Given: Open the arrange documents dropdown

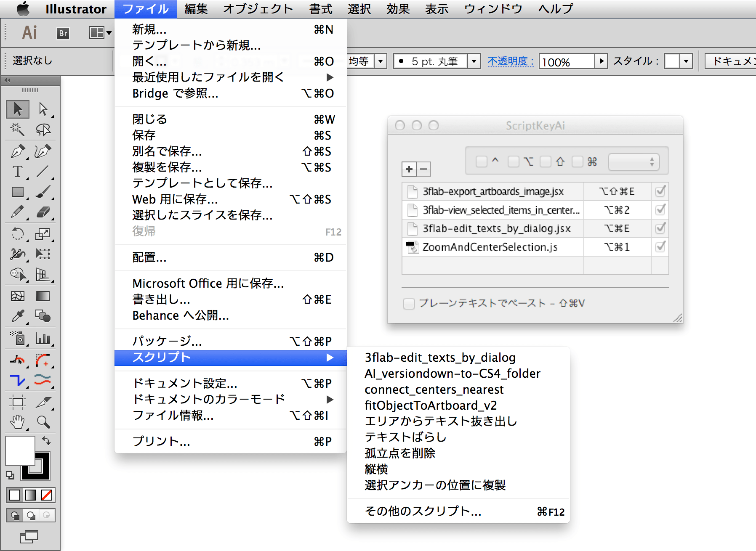Looking at the screenshot, I should (x=100, y=32).
